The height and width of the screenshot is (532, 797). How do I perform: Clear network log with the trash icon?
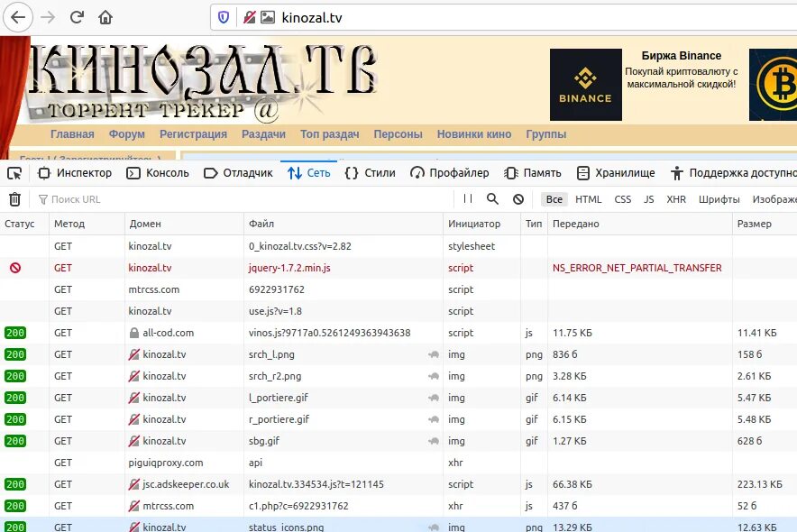click(14, 199)
